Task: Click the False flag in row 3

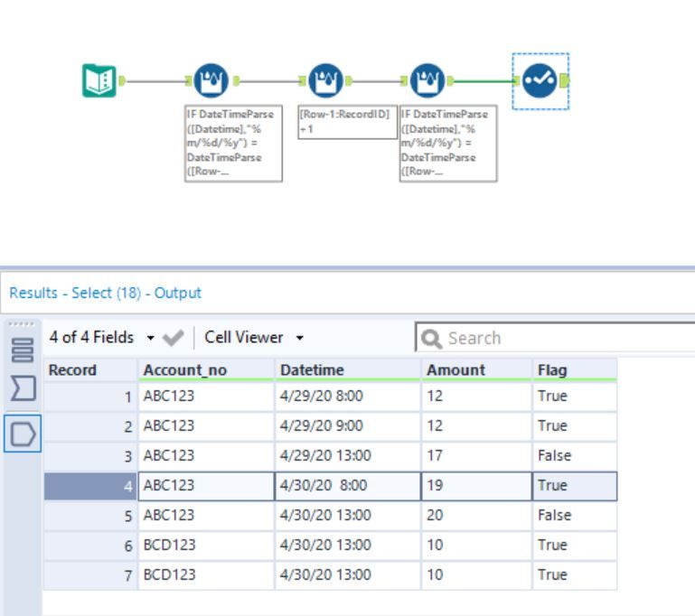Action: click(575, 456)
